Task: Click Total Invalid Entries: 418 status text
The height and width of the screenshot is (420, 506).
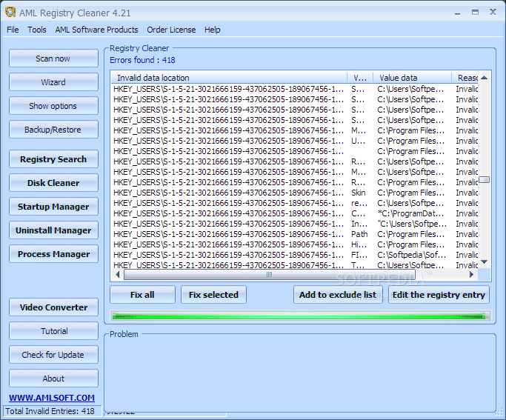Action: point(50,411)
